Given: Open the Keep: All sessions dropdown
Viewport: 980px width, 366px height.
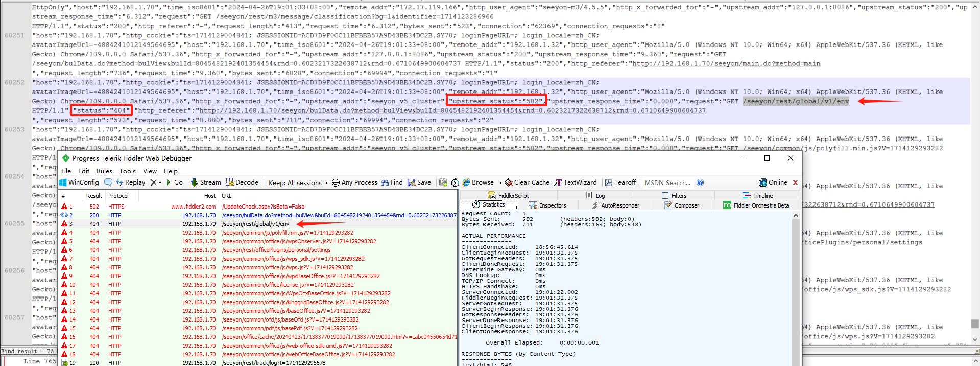Looking at the screenshot, I should point(298,182).
